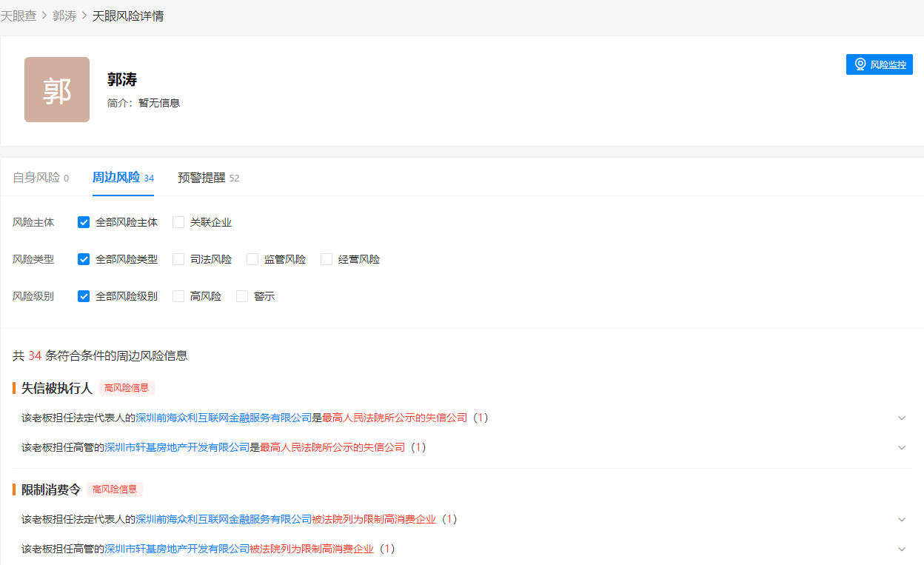Check the 经营风险 checkbox
The height and width of the screenshot is (565, 924).
click(x=327, y=259)
